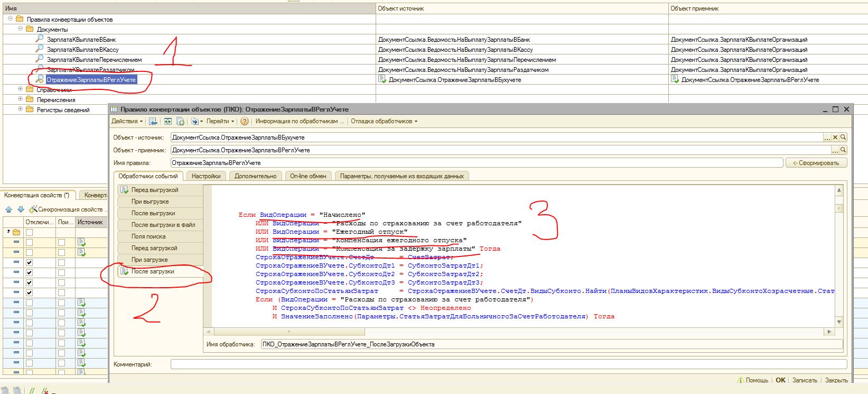Click the move up blue arrow icon
The height and width of the screenshot is (394, 868).
tap(8, 209)
